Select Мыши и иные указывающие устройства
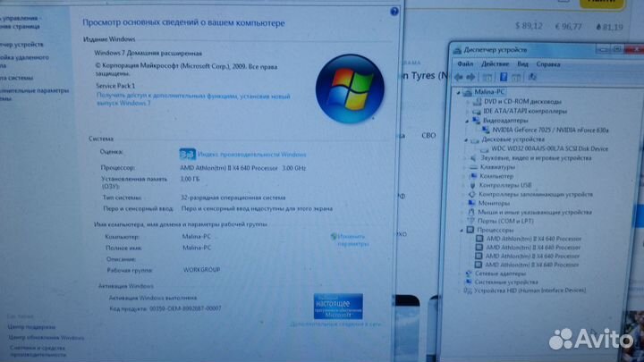 (535, 212)
